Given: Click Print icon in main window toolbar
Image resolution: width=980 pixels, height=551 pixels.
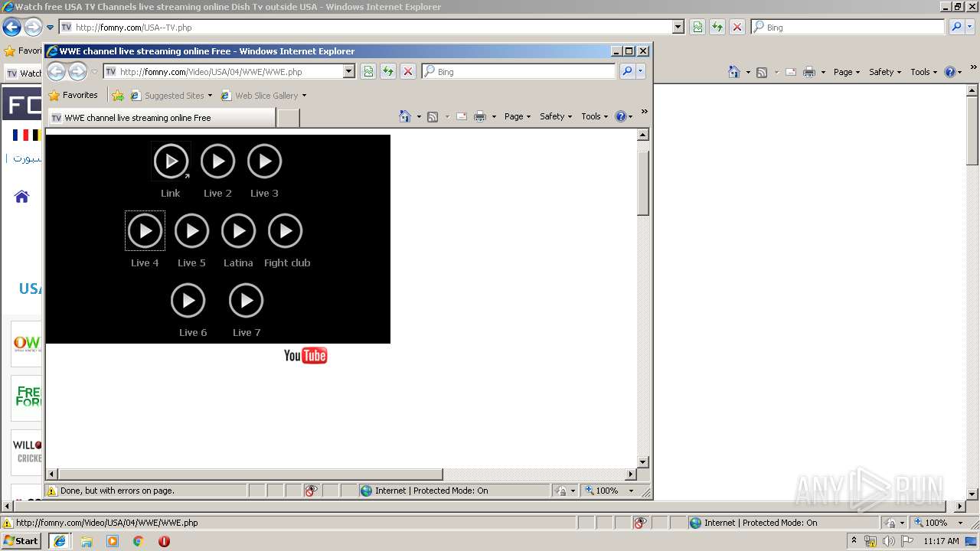Looking at the screenshot, I should 809,72.
